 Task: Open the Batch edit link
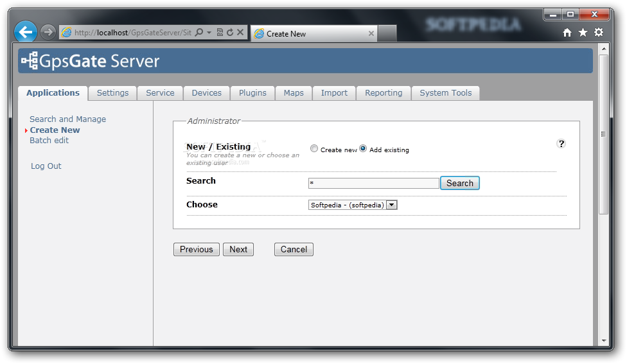49,140
